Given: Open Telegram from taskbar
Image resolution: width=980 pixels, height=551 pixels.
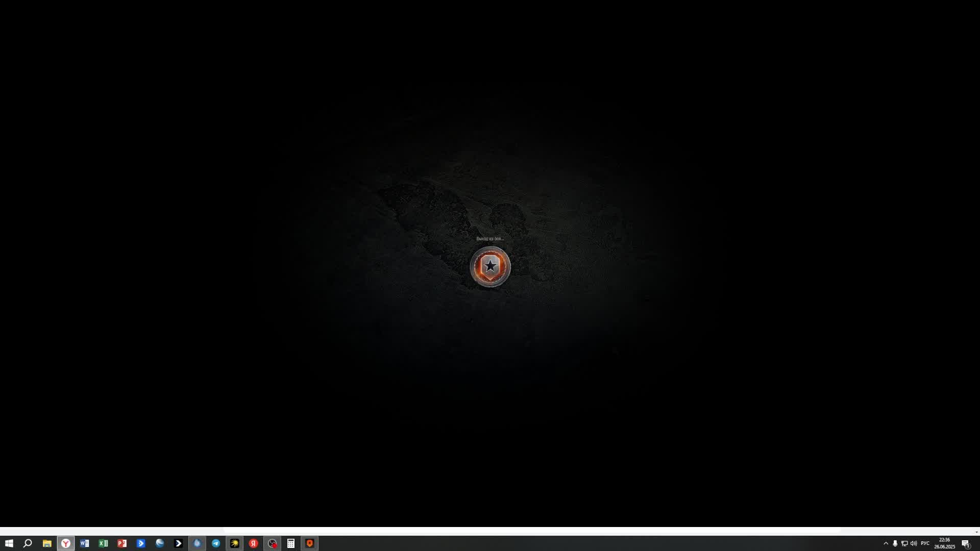Looking at the screenshot, I should [216, 543].
